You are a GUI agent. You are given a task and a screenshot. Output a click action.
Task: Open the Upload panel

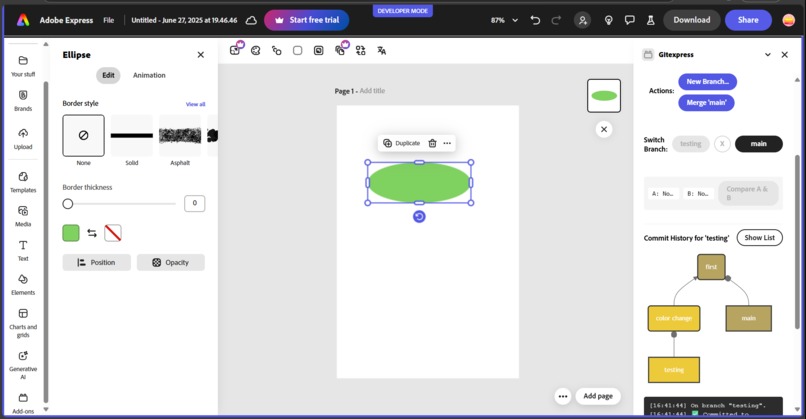point(23,138)
